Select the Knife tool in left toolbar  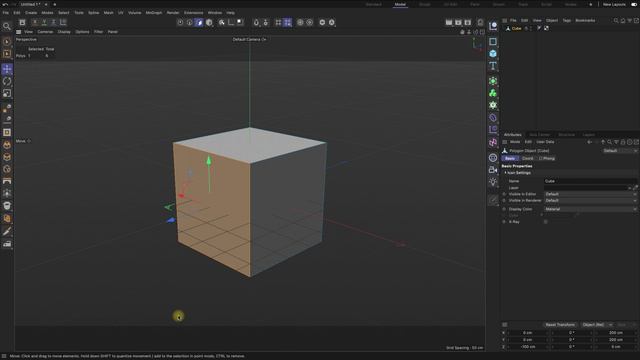(7, 232)
